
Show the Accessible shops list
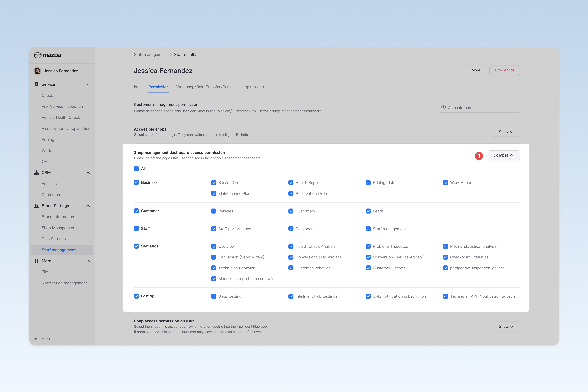[x=506, y=132]
